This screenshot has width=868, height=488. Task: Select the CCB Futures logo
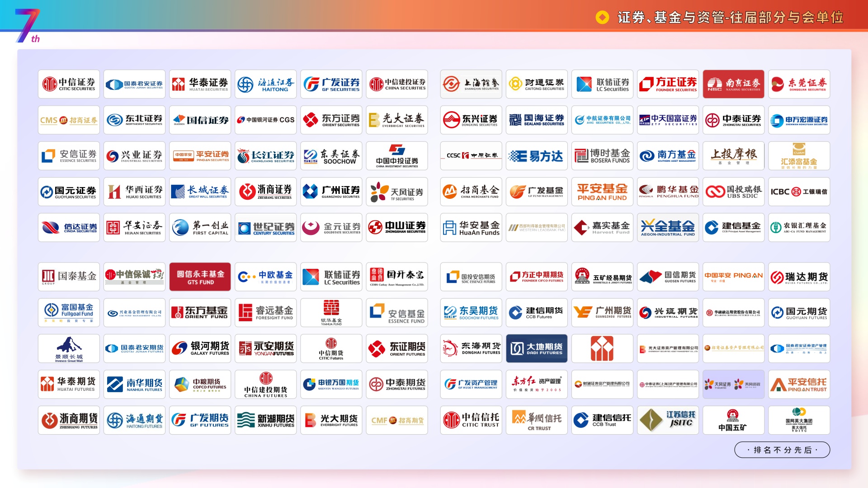tap(537, 312)
